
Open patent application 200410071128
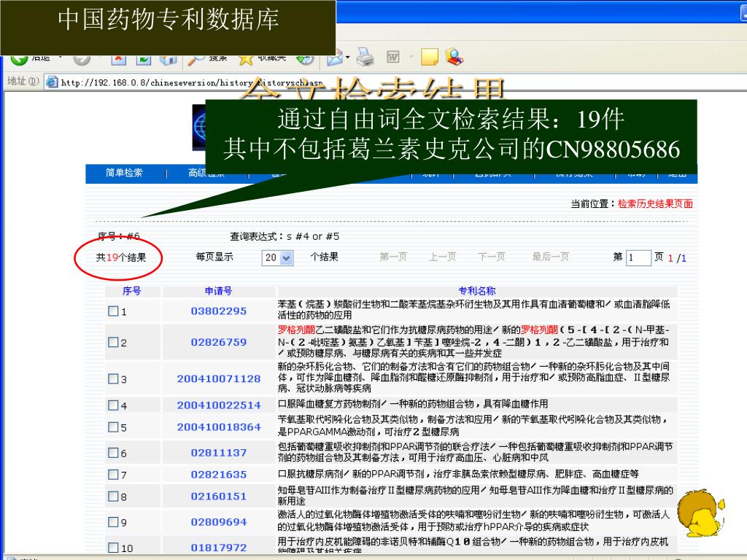[219, 378]
